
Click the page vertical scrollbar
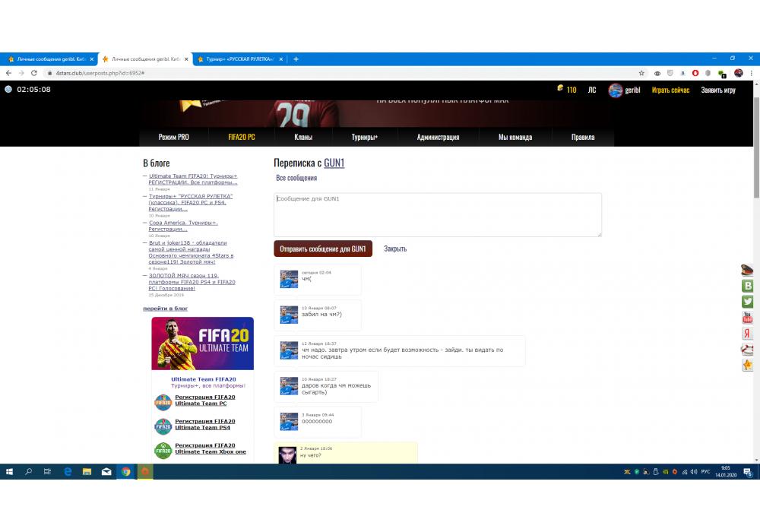[755, 152]
